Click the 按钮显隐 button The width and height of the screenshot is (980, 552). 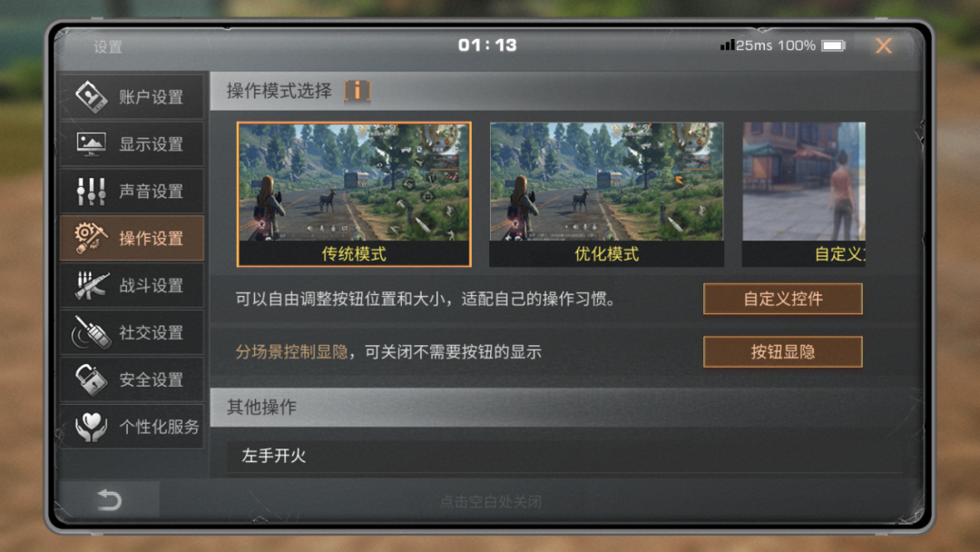pos(782,352)
